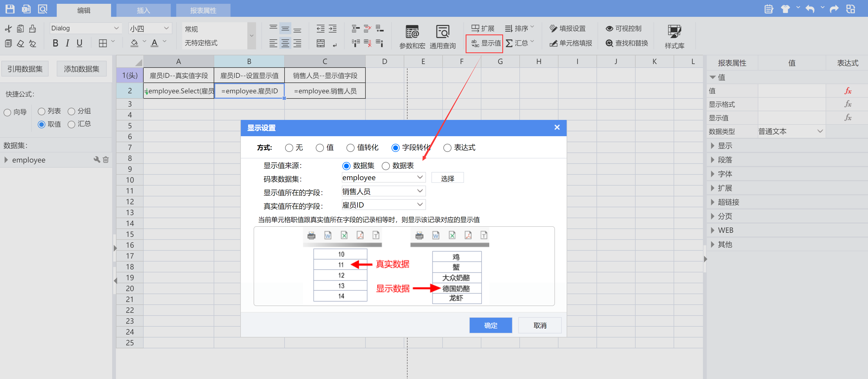Delete employee dataset with trash icon
The height and width of the screenshot is (379, 868).
[x=106, y=160]
